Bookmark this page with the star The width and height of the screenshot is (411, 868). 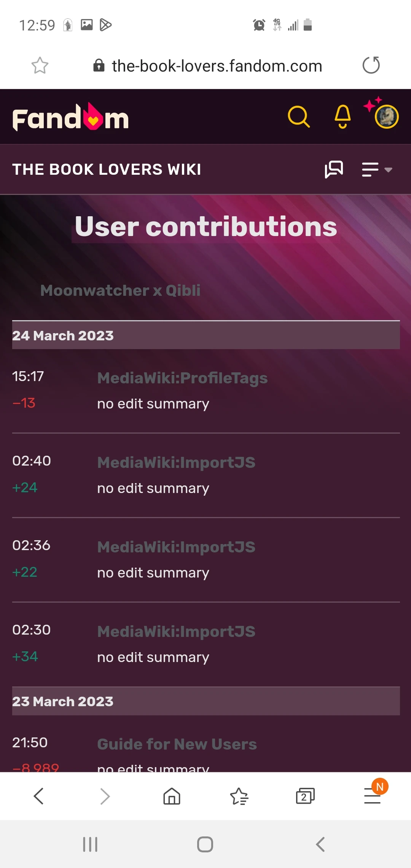tap(40, 65)
